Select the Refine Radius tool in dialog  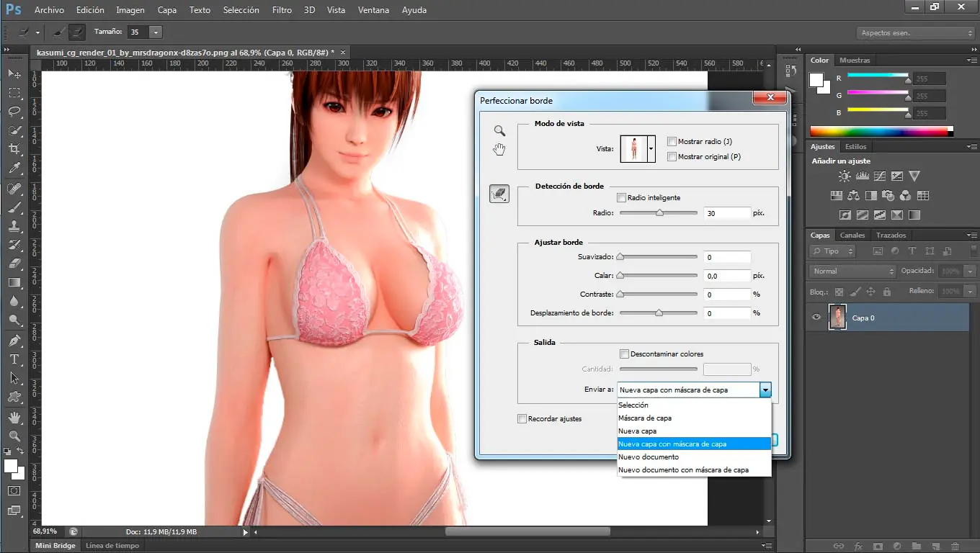pyautogui.click(x=499, y=194)
